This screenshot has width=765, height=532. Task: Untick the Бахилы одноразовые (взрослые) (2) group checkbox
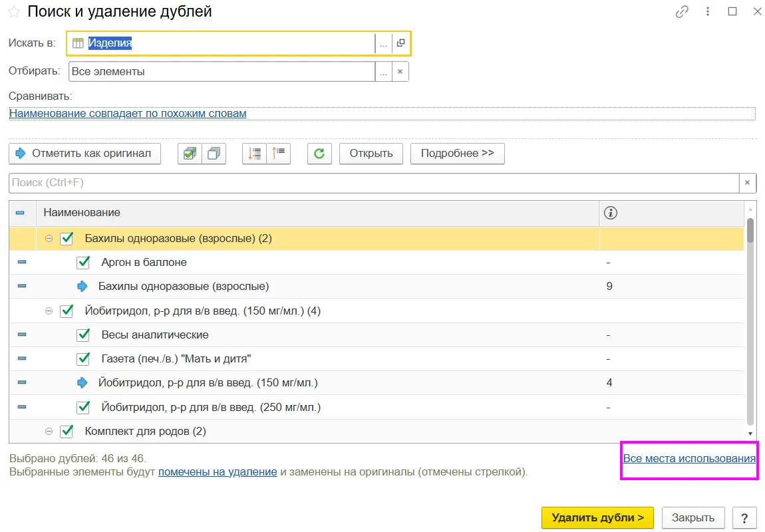point(67,239)
